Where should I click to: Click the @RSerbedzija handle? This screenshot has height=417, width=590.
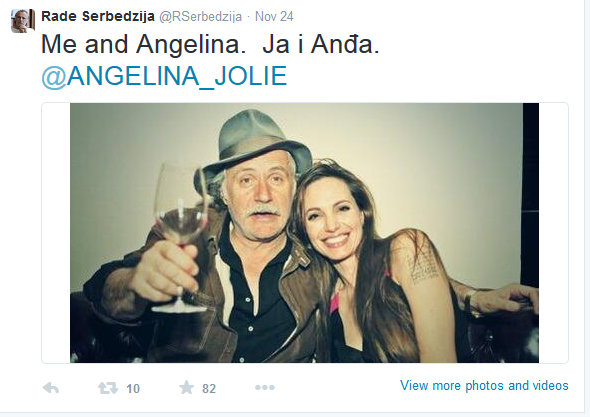[200, 17]
